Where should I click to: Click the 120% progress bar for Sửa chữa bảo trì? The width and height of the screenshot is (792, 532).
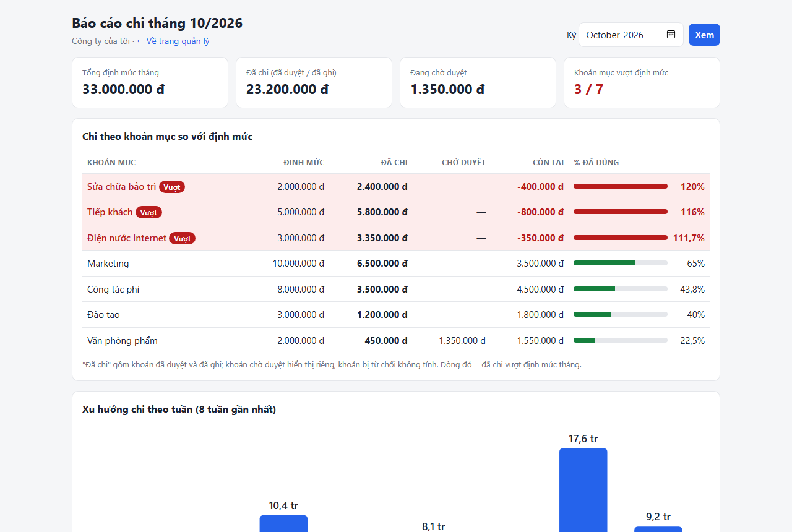click(621, 186)
